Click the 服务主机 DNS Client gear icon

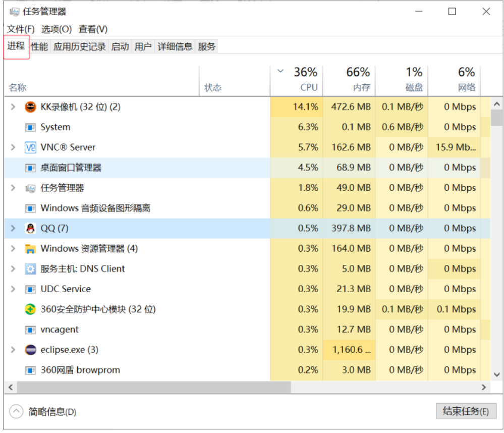click(30, 269)
